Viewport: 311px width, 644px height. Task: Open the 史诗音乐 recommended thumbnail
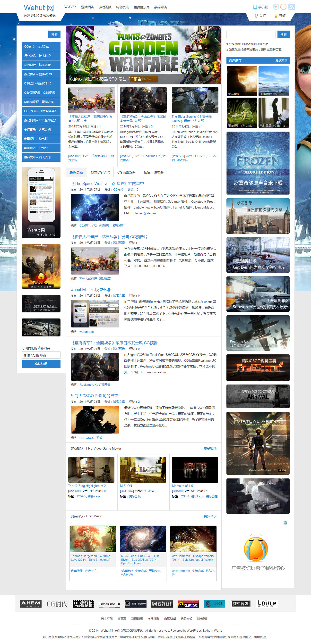(x=242, y=81)
